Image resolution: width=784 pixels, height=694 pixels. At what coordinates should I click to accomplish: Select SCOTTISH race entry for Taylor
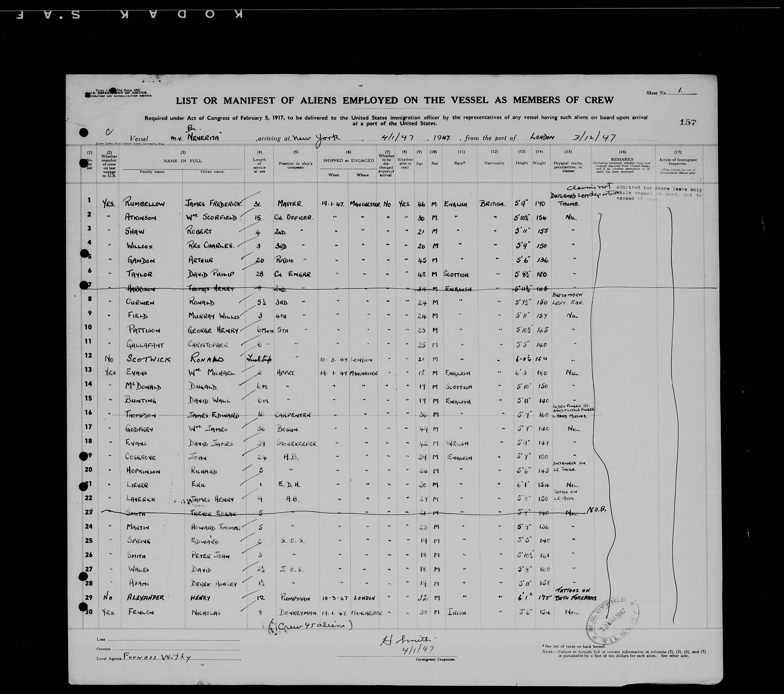point(456,275)
